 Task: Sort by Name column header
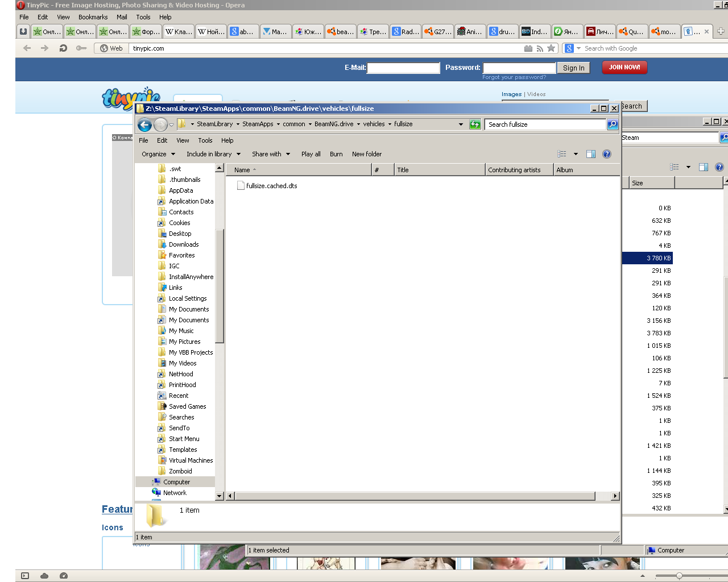coord(299,170)
